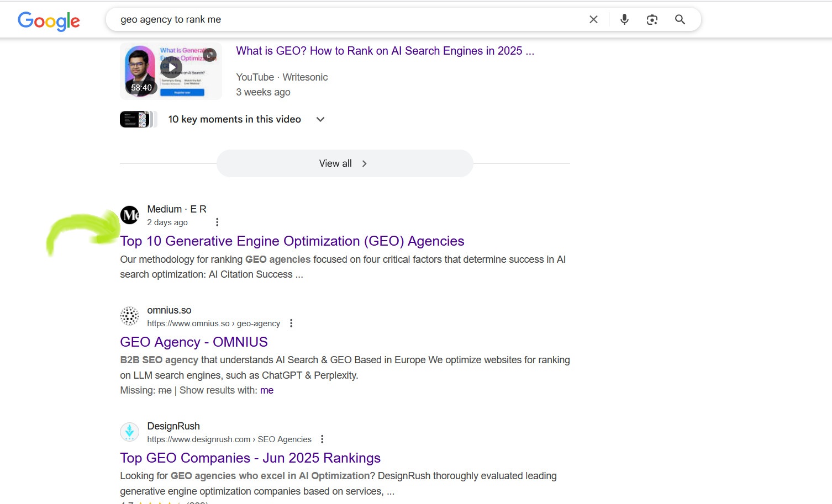Image resolution: width=832 pixels, height=504 pixels.
Task: Click the DesignRush favicon icon
Action: (129, 432)
